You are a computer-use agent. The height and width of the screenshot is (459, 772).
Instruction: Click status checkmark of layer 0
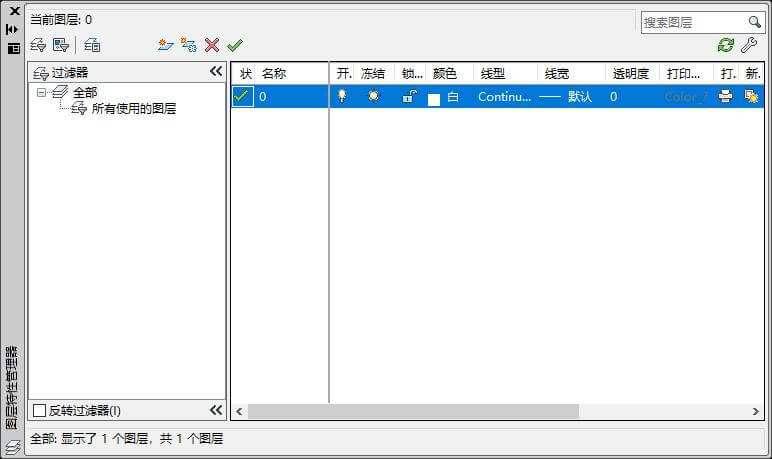243,97
